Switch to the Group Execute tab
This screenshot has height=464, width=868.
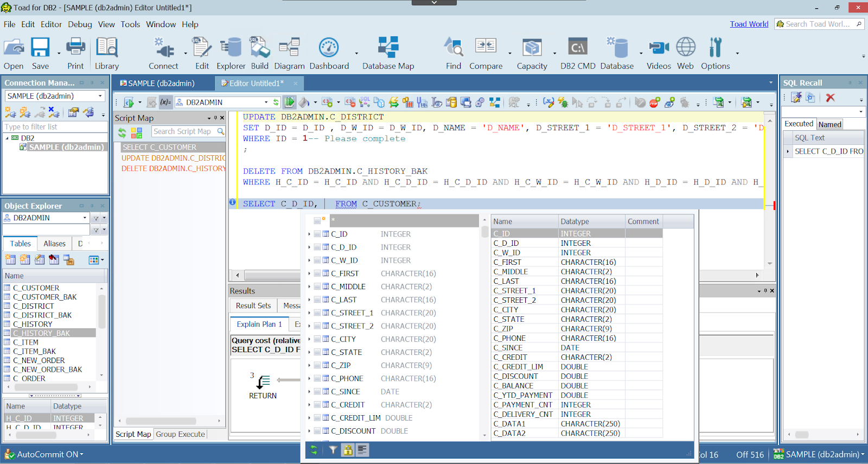(180, 434)
